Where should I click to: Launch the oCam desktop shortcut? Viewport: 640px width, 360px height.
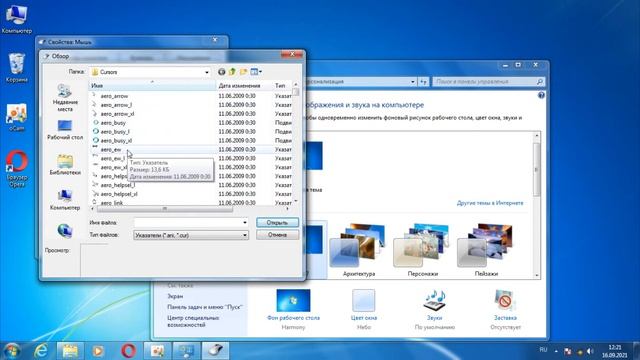pos(17,118)
